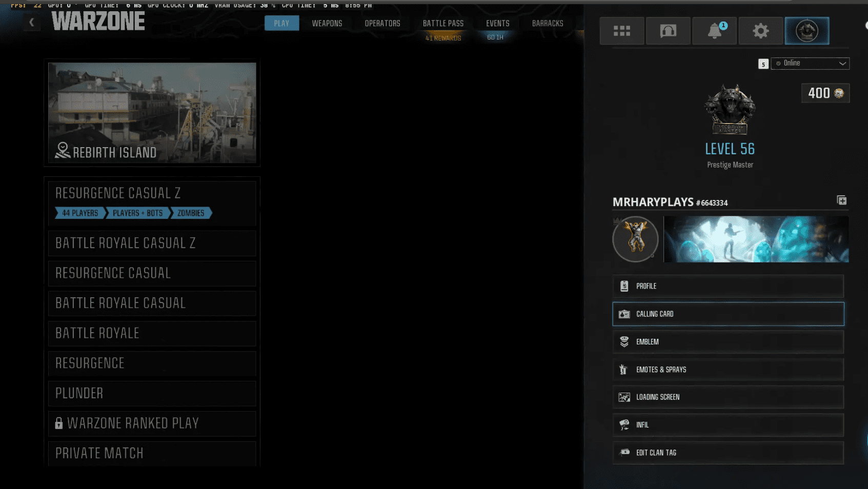Open the Battle Pass tab
The width and height of the screenshot is (868, 489).
(x=443, y=24)
